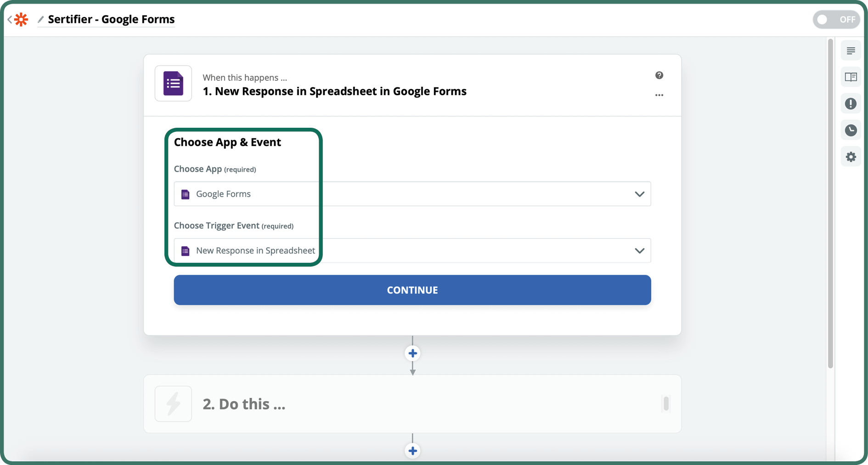The image size is (868, 465).
Task: Click the Google Forms icon in app field
Action: [x=186, y=194]
